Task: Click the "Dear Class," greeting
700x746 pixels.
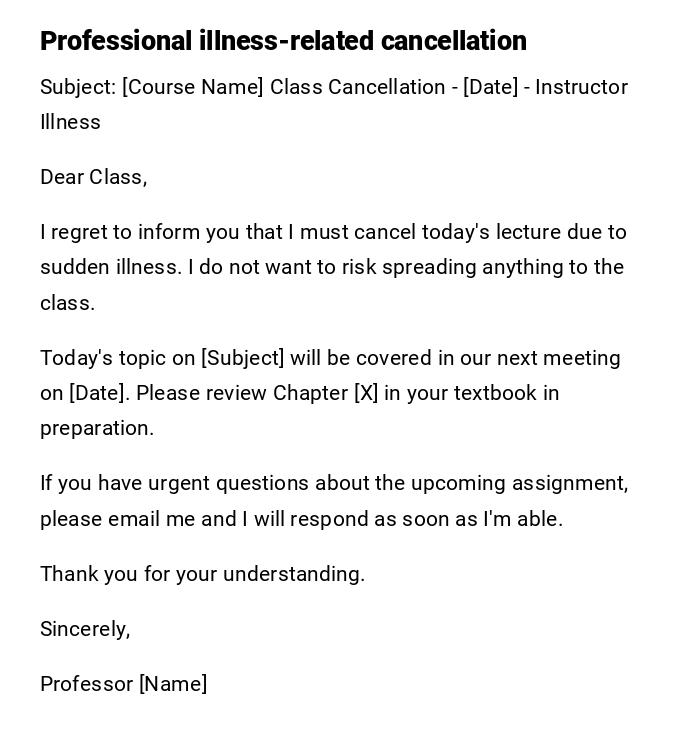Action: [x=93, y=177]
